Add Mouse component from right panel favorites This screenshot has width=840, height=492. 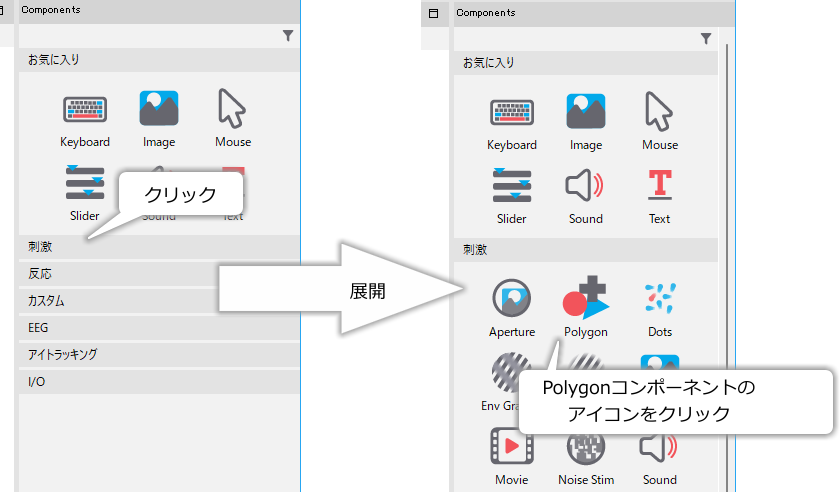pos(659,122)
